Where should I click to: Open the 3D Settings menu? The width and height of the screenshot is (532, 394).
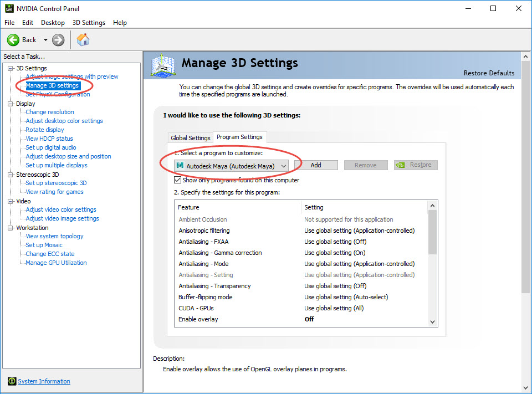89,23
